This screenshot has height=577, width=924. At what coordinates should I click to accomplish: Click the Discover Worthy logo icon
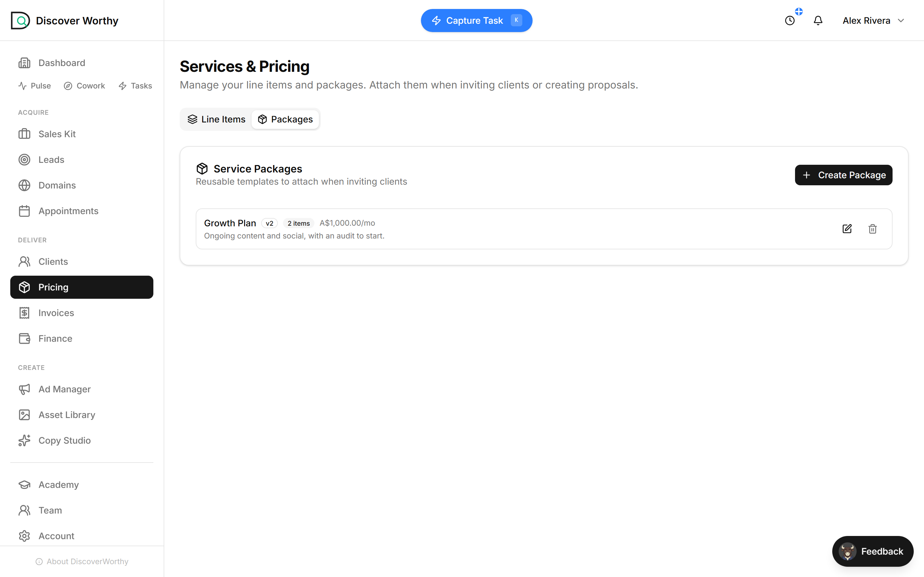click(x=20, y=21)
